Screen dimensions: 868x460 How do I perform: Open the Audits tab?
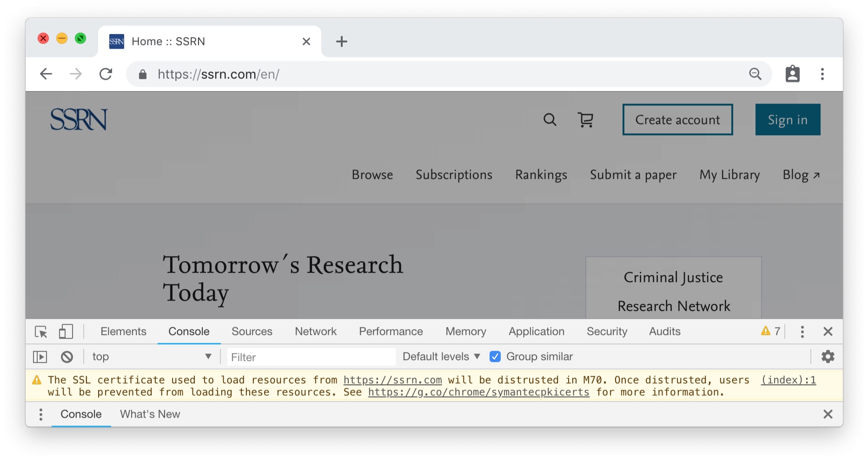[665, 332]
